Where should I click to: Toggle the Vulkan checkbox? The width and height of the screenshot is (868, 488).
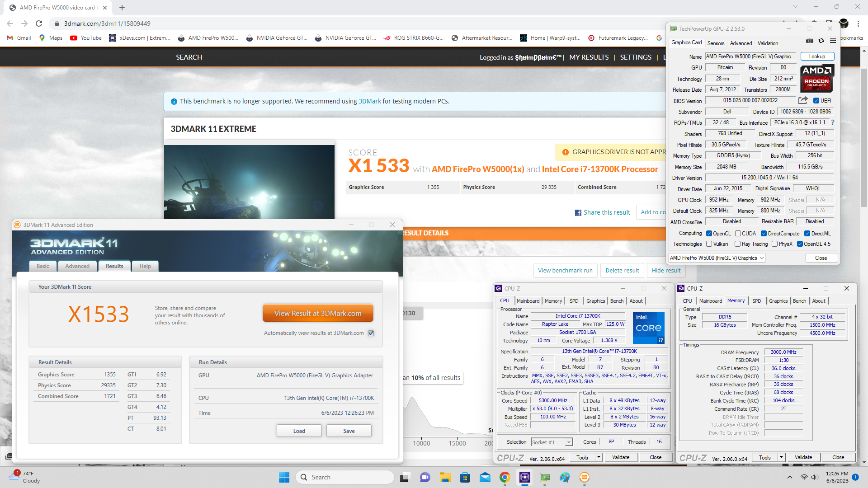(x=709, y=244)
